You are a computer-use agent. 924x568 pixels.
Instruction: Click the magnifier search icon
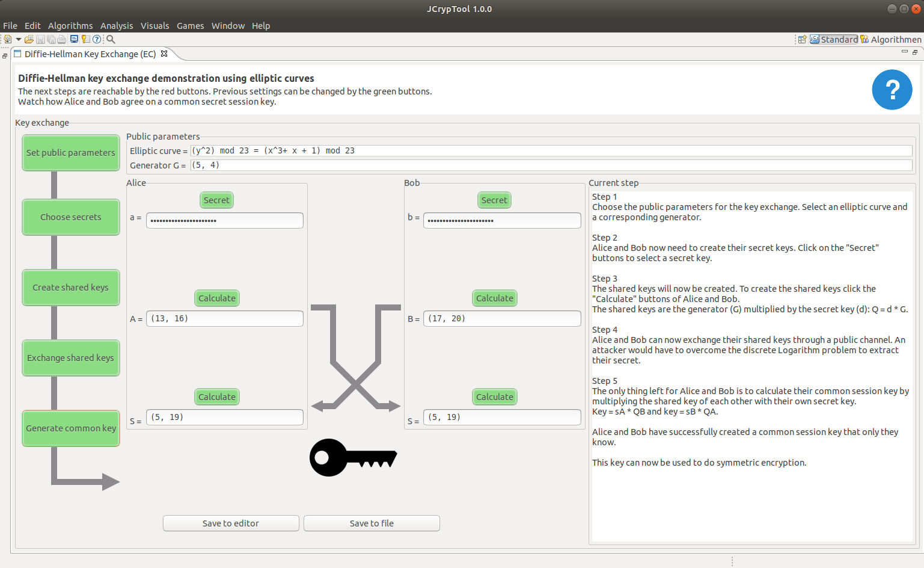(x=111, y=39)
